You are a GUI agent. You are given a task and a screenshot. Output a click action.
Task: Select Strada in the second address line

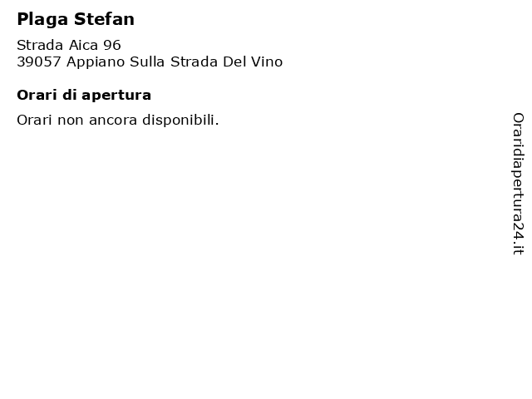point(194,62)
